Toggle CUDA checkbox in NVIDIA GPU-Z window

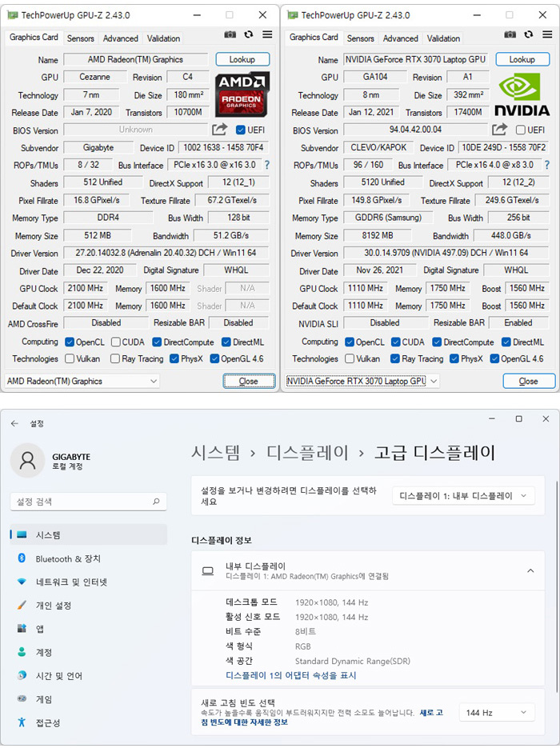click(x=395, y=342)
